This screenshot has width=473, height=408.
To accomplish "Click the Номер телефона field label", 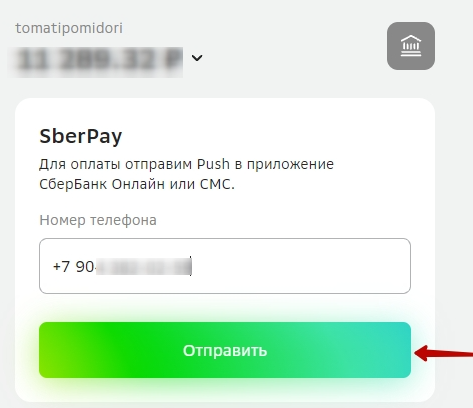I will 98,220.
